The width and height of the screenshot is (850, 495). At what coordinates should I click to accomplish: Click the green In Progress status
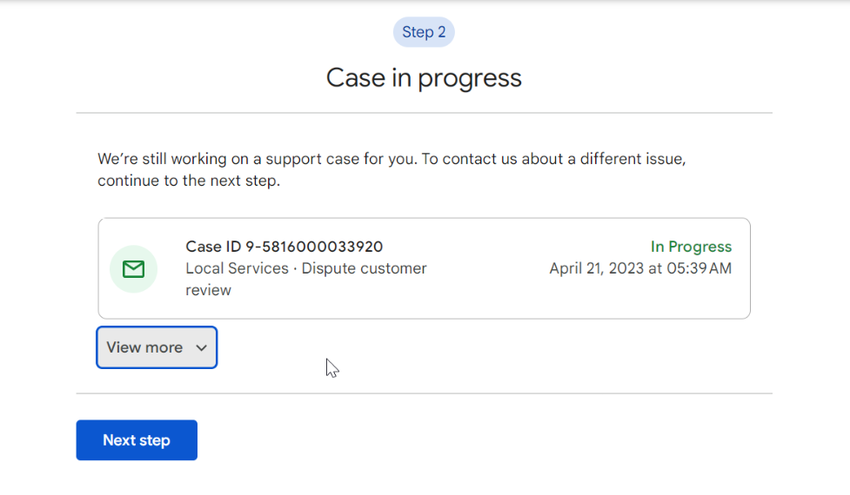[x=691, y=247]
